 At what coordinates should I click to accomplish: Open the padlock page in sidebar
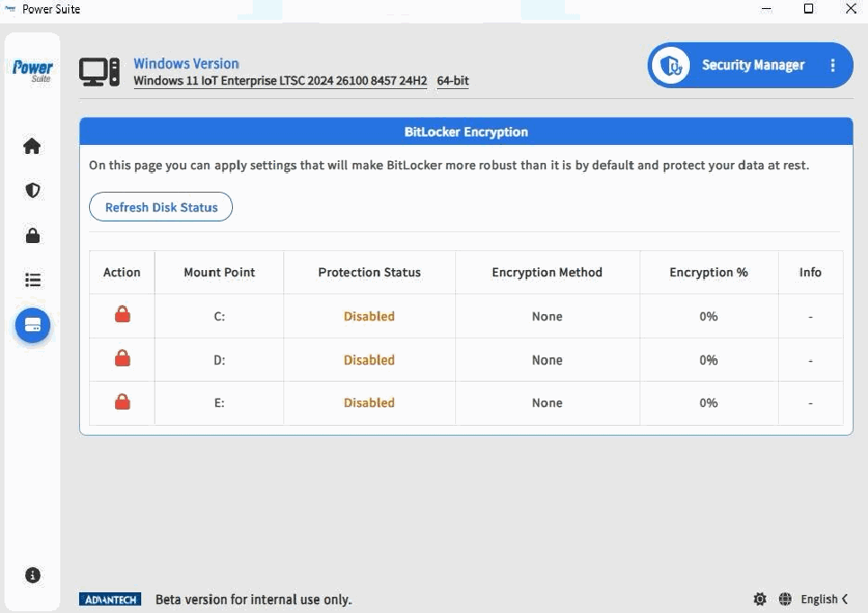tap(32, 235)
